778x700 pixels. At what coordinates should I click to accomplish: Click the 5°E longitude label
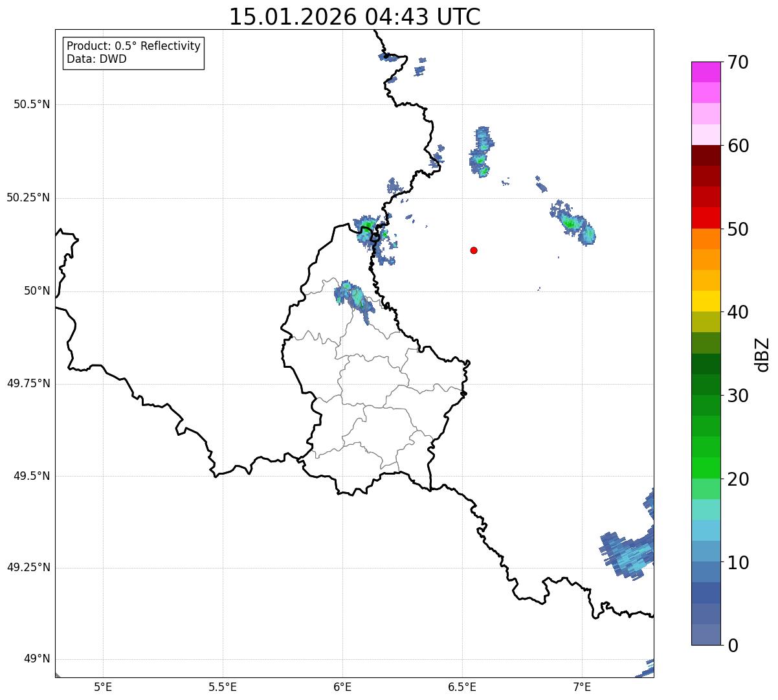click(103, 686)
